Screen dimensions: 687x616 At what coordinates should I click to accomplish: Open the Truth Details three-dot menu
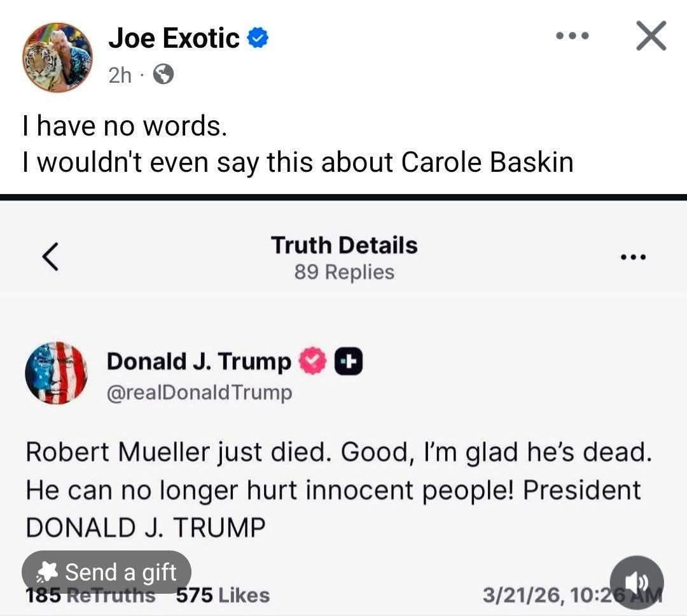coord(633,258)
